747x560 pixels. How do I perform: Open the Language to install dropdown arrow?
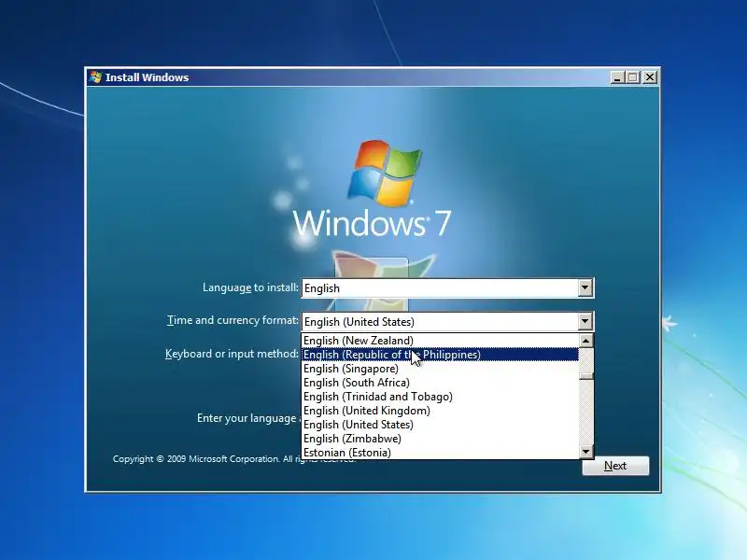pyautogui.click(x=585, y=288)
